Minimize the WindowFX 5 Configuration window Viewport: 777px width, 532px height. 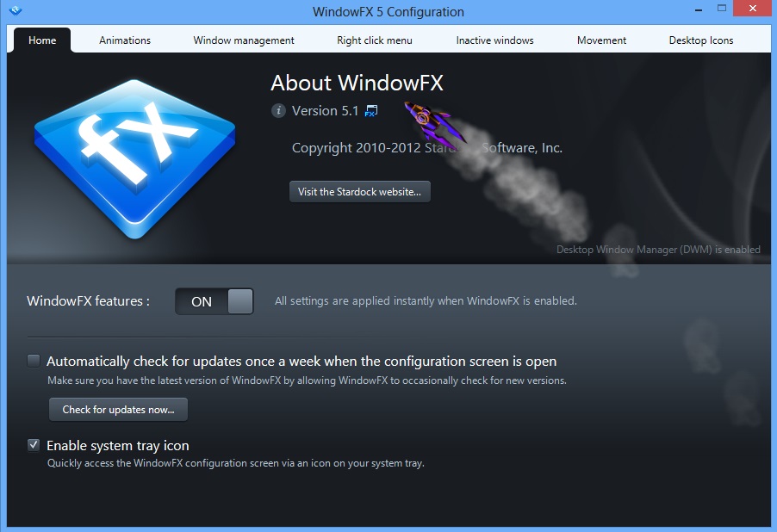[699, 9]
